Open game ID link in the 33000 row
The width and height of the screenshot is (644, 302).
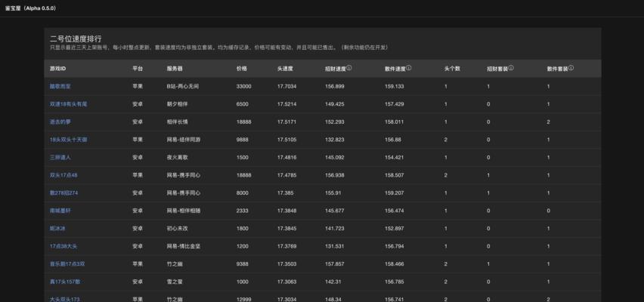tap(60, 87)
